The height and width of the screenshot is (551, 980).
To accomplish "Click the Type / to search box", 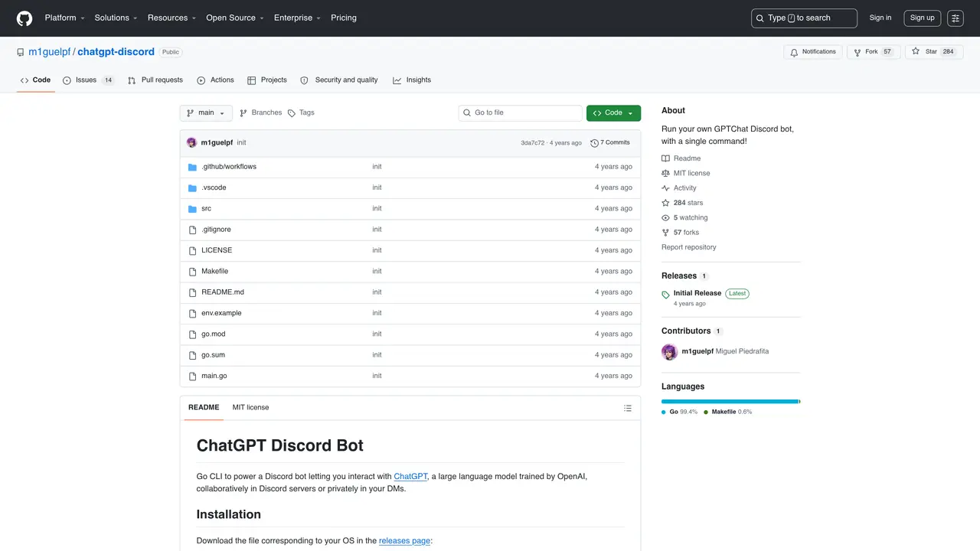I will pos(804,18).
